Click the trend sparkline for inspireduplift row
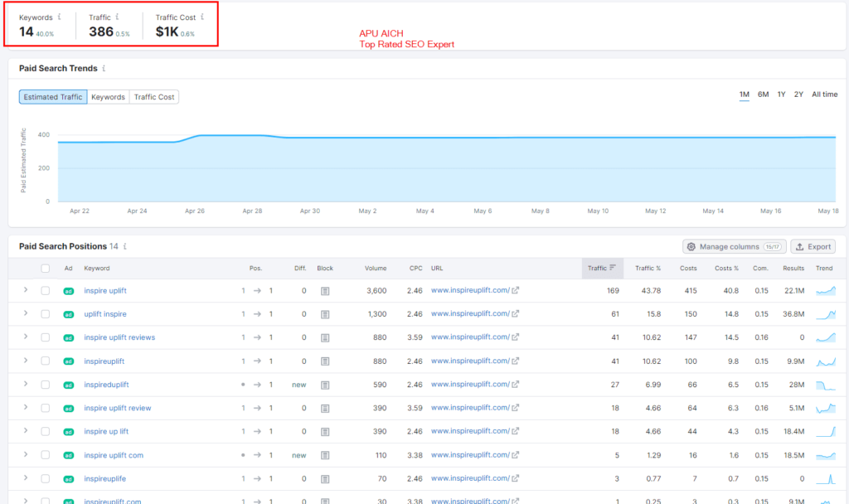Viewport: 849px width, 504px height. 825,385
